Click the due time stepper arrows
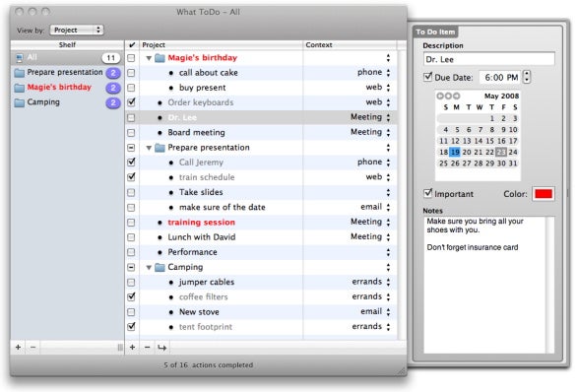The width and height of the screenshot is (577, 392). click(x=527, y=77)
